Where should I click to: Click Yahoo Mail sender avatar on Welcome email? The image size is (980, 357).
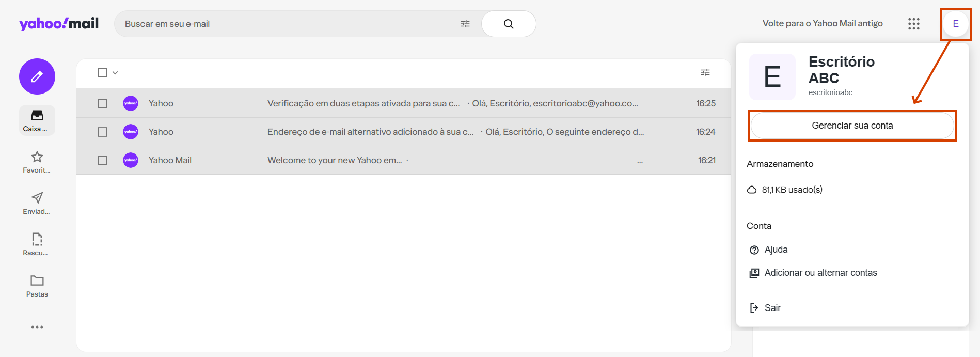tap(131, 160)
